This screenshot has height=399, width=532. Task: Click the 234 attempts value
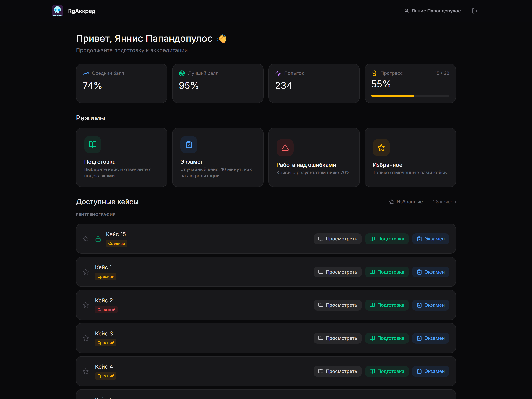[x=284, y=86]
